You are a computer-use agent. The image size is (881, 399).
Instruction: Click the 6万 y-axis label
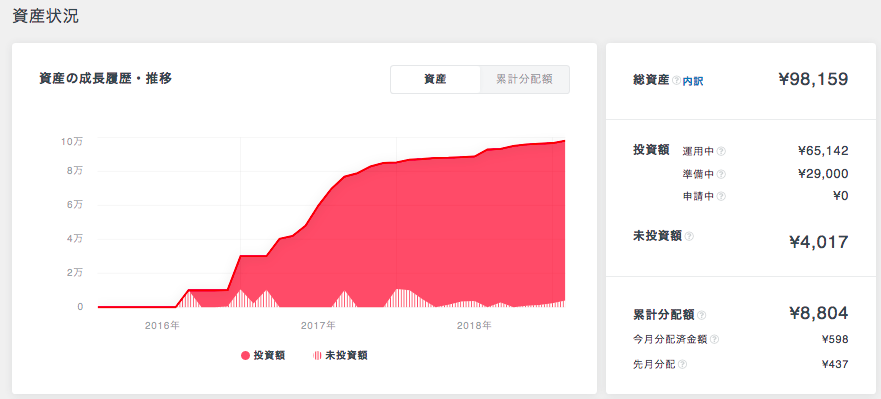74,205
